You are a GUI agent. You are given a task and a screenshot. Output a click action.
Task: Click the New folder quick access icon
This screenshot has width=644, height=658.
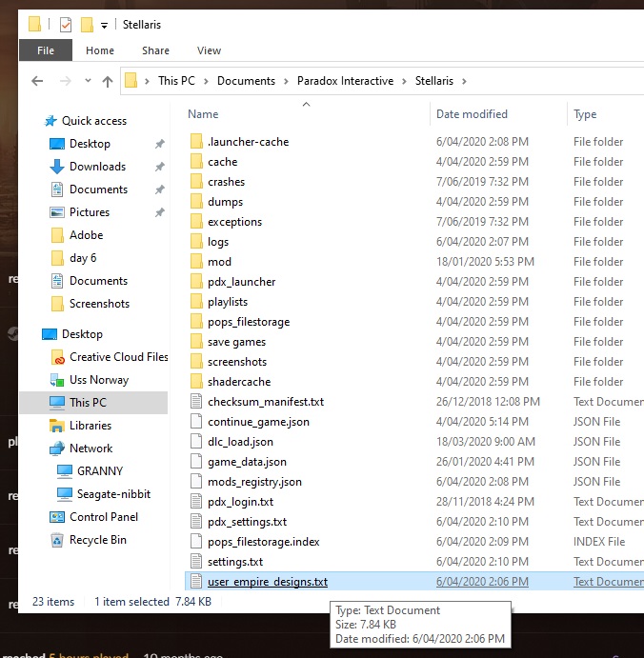coord(87,25)
